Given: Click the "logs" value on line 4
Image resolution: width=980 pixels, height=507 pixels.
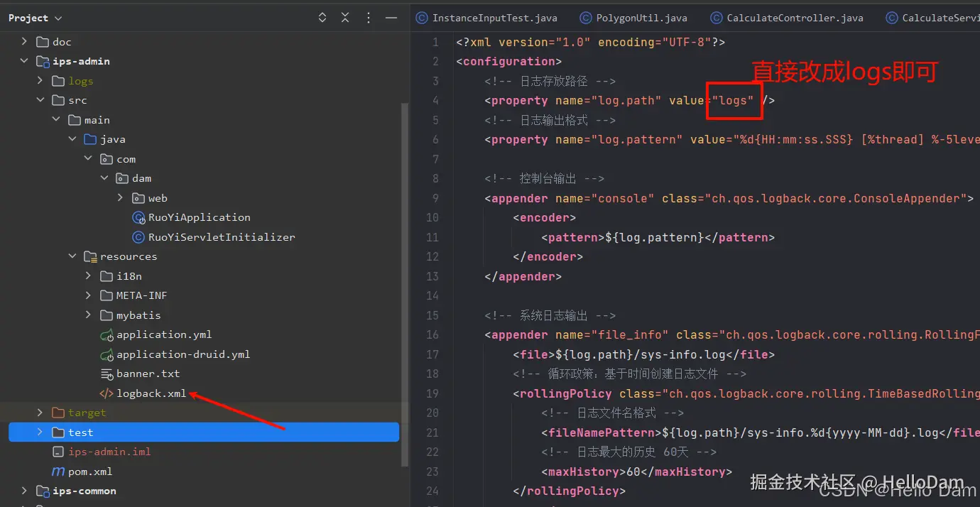Looking at the screenshot, I should tap(733, 100).
